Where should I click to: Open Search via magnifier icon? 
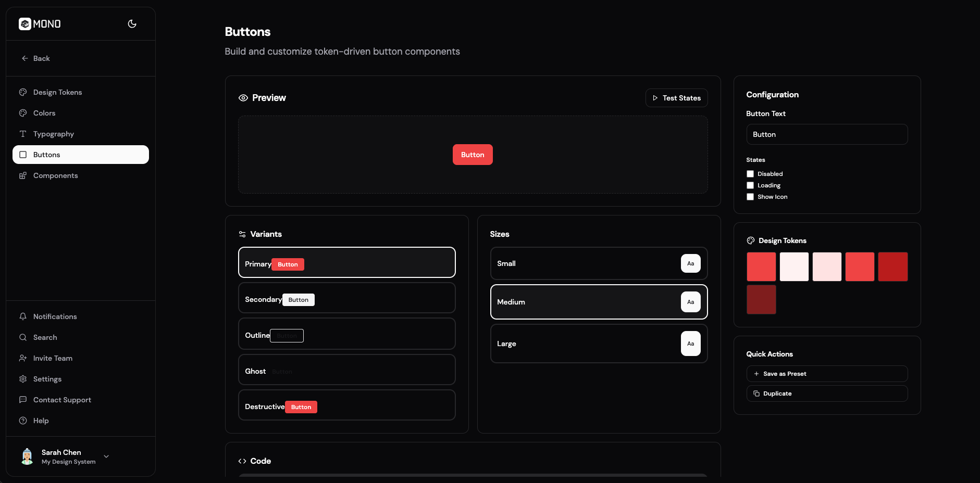click(x=23, y=337)
